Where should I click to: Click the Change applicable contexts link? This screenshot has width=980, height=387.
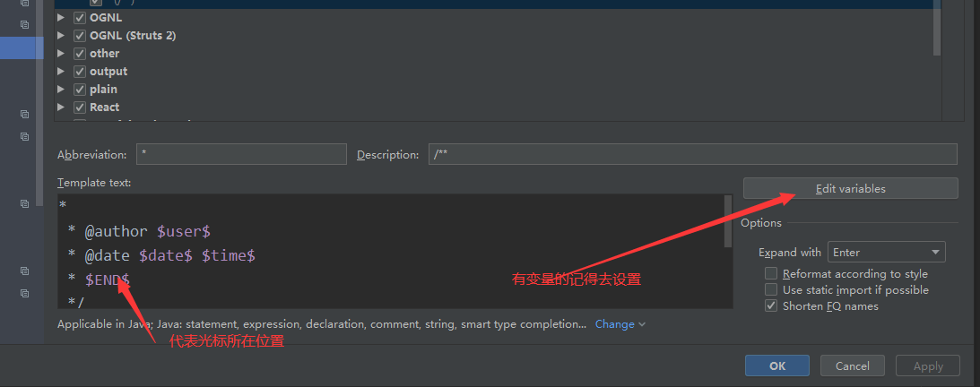coord(620,324)
